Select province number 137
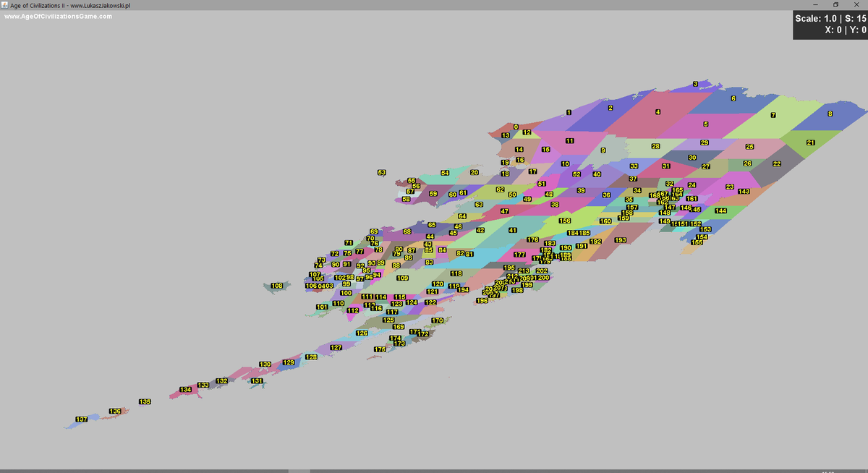868x473 pixels. coord(82,419)
